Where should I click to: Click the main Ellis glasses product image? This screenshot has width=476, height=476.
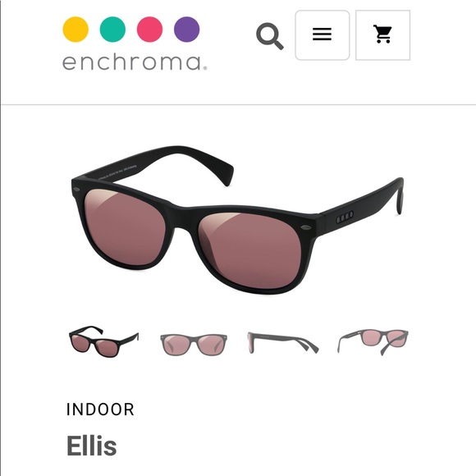click(x=237, y=220)
